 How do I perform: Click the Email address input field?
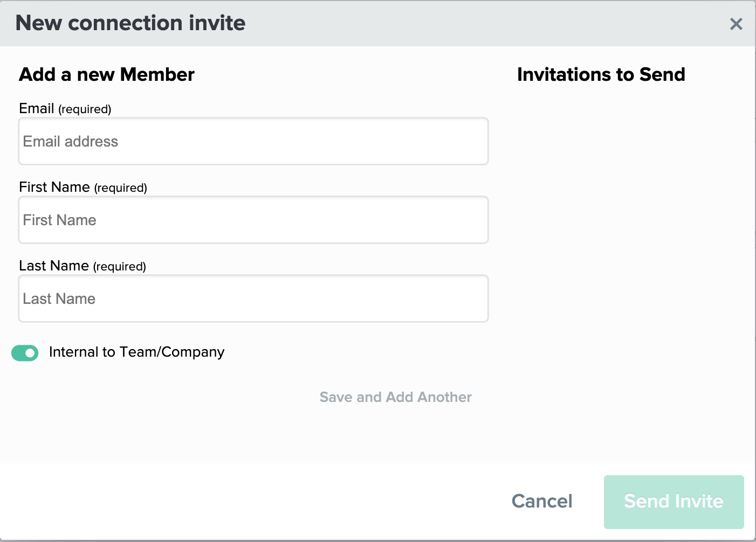253,141
